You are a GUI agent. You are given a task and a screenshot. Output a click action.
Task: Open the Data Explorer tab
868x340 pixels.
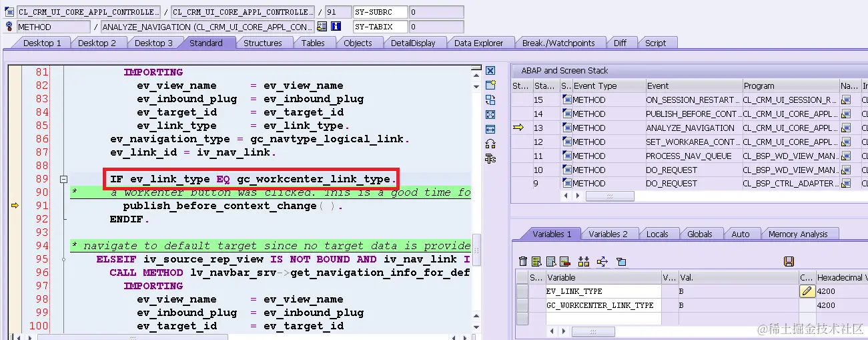pos(478,43)
